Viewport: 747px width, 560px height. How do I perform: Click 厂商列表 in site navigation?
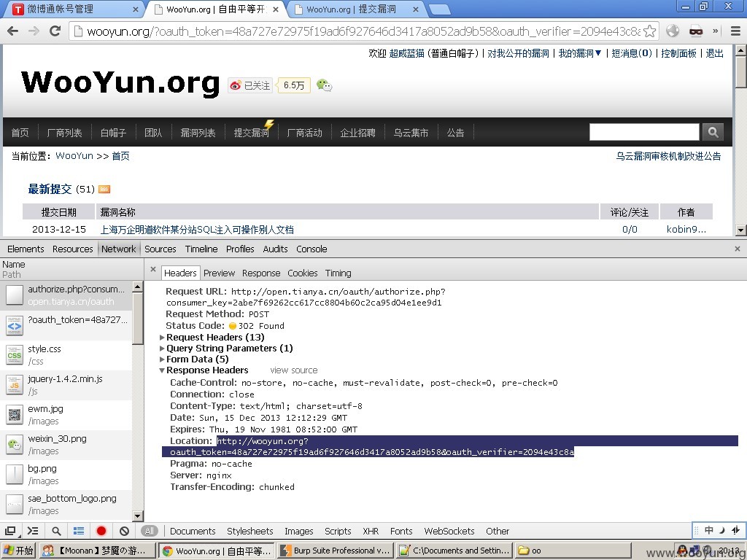click(64, 133)
